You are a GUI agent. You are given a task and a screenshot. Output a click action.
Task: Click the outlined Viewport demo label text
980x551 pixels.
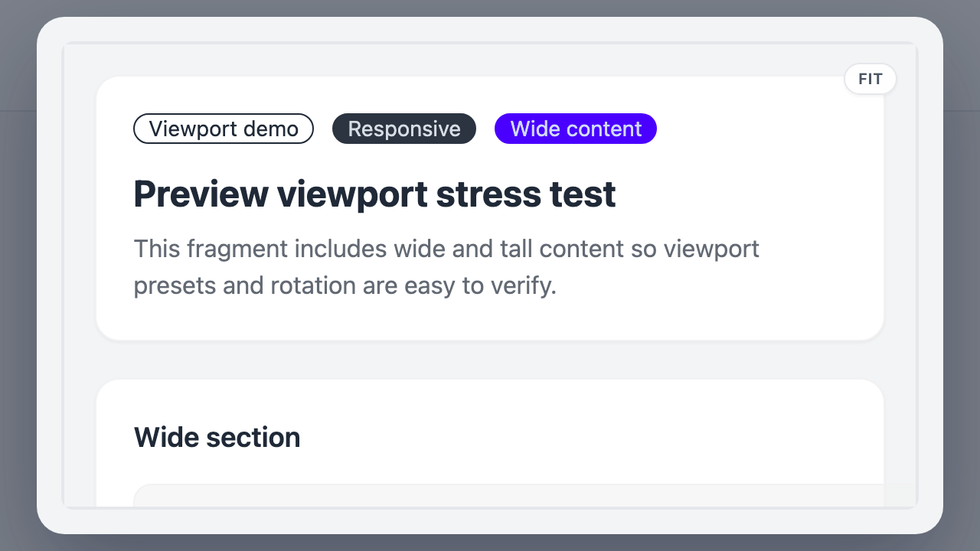point(223,129)
